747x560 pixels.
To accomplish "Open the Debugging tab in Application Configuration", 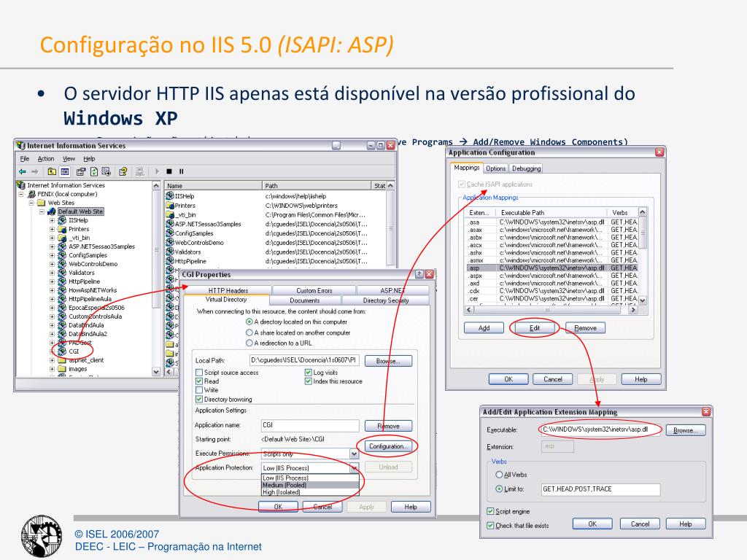I will (527, 168).
